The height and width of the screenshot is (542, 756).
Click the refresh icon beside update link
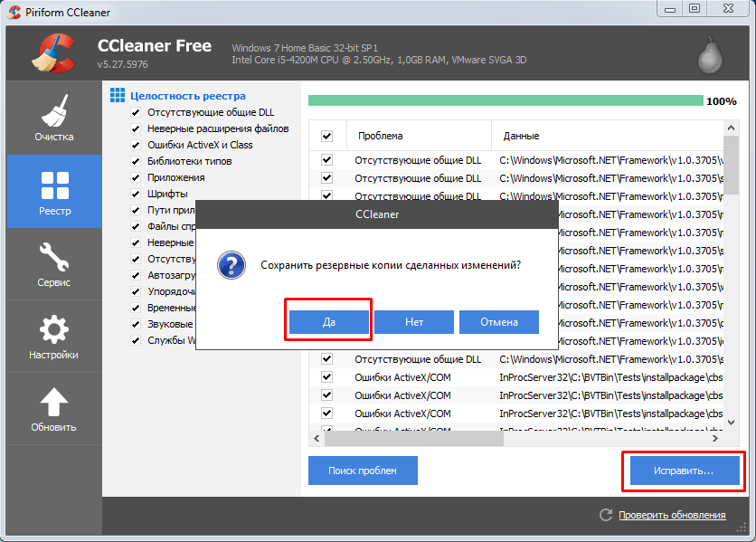(x=606, y=515)
